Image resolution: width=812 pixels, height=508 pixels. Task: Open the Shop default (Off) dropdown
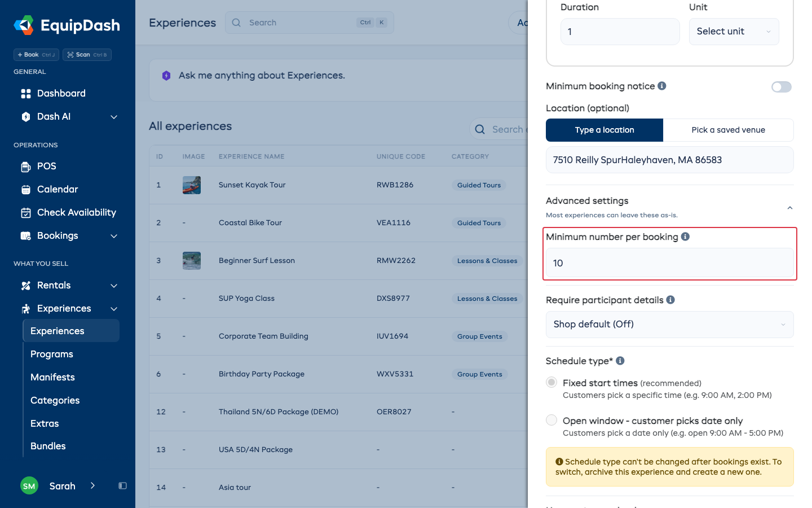coord(670,325)
